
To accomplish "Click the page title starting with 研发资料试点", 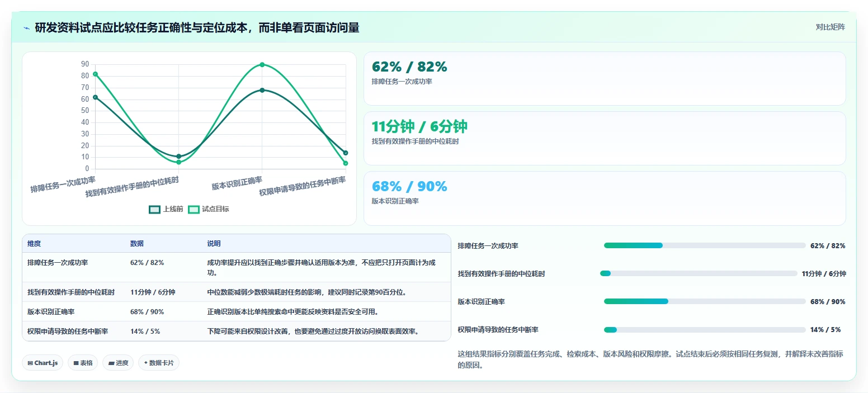I will click(197, 27).
